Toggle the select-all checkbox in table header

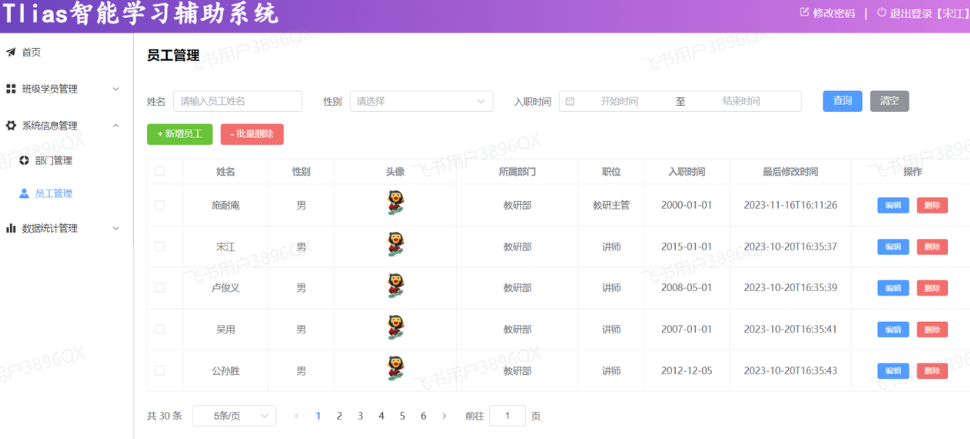[160, 171]
